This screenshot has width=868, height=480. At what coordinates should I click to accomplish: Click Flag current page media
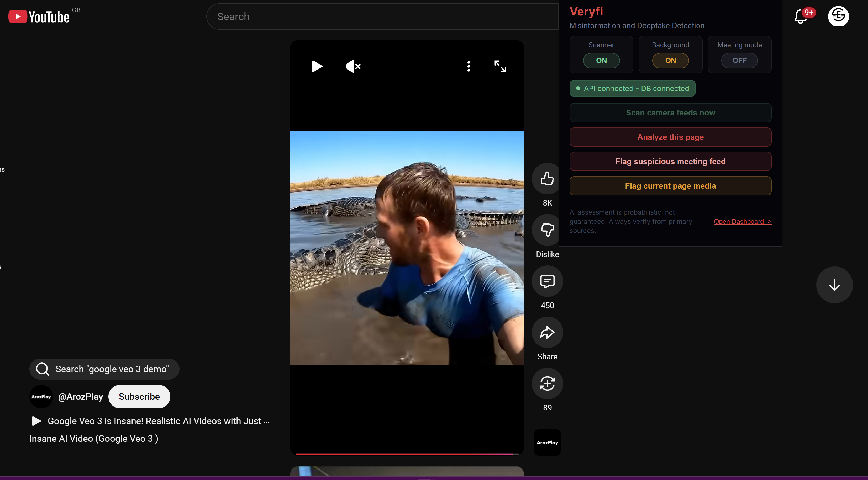(x=670, y=186)
